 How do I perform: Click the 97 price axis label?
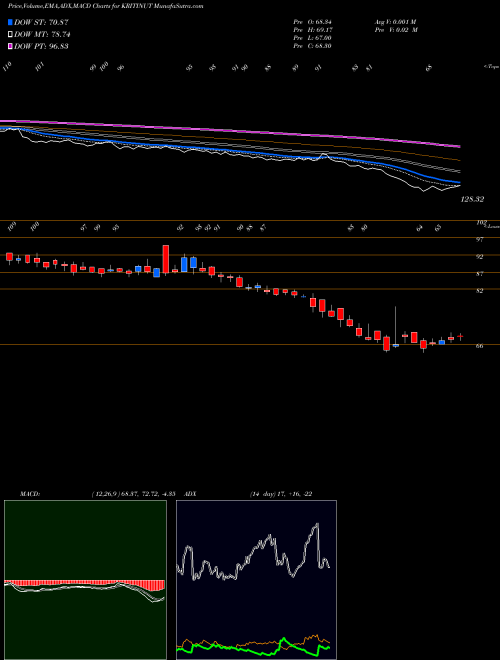pos(479,240)
